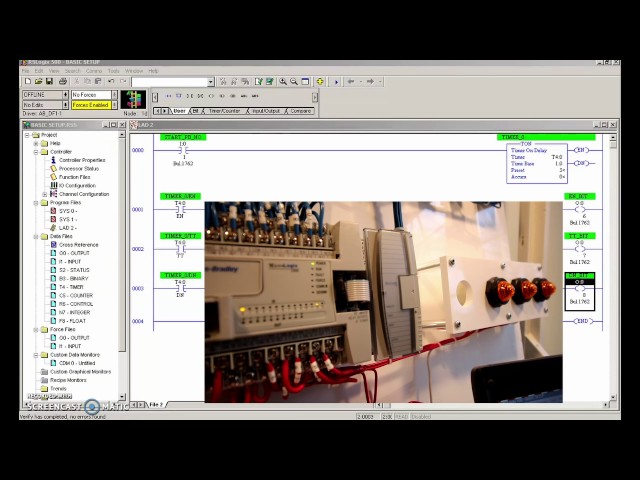640x480 pixels.
Task: Click the Cut scissors icon
Action: [x=76, y=82]
